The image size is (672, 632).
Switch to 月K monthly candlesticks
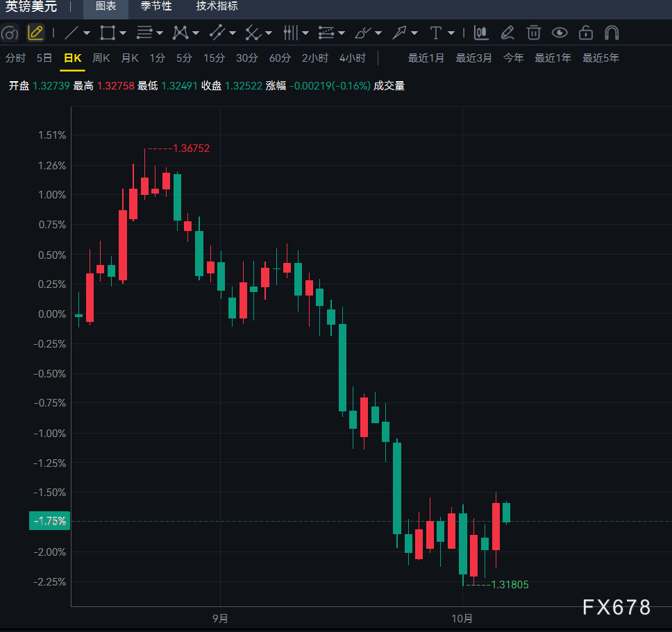130,58
